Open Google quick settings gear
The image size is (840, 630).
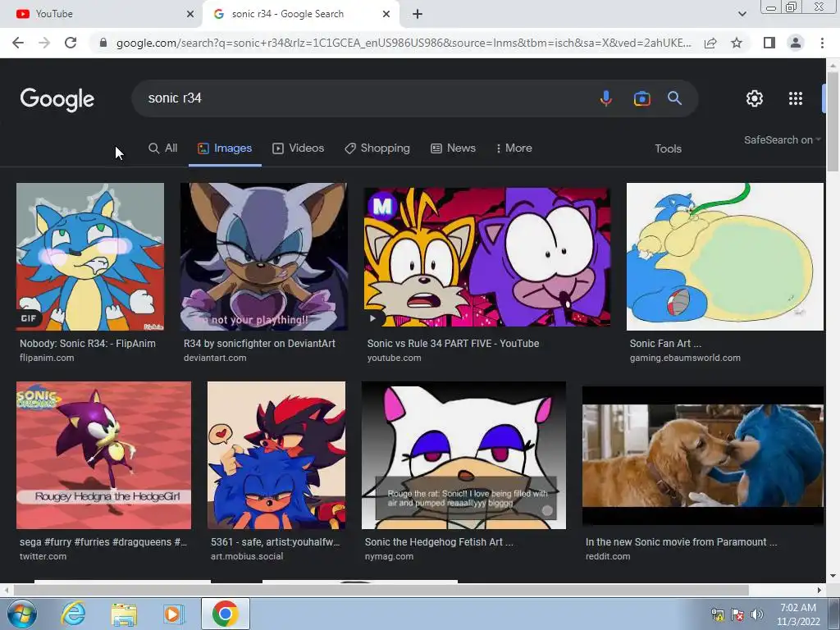[755, 98]
